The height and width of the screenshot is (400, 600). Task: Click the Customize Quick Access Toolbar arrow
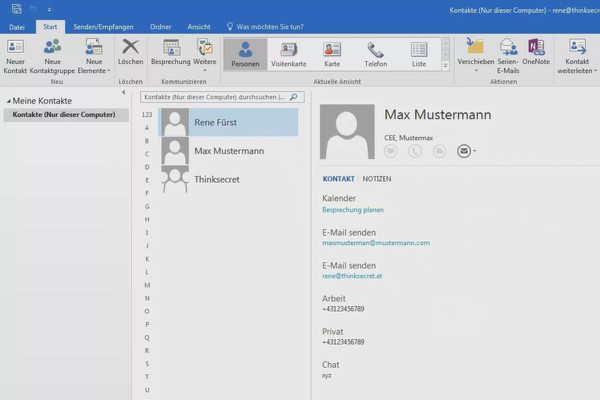pyautogui.click(x=49, y=10)
